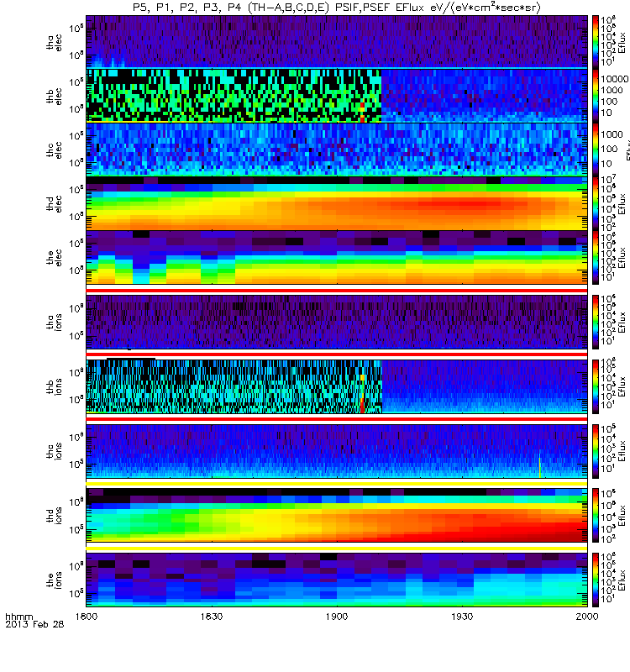
Task: Click the 'hhmm' axis units label
Action: (x=19, y=617)
